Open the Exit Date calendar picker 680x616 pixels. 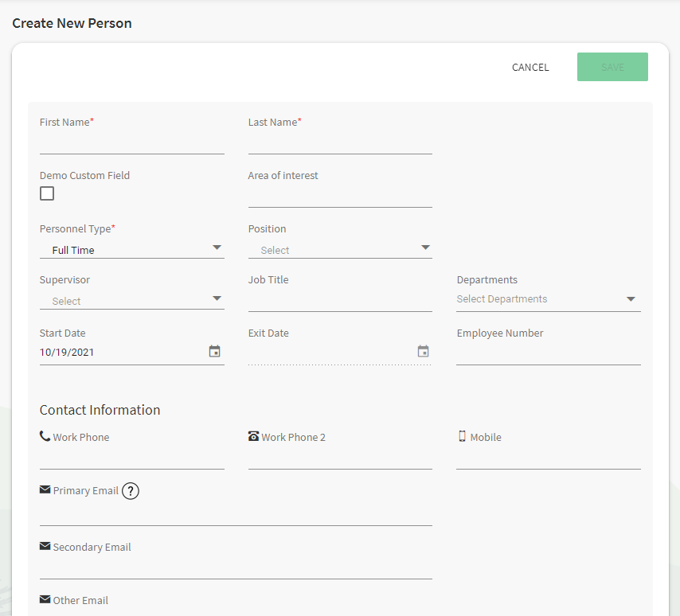coord(424,351)
